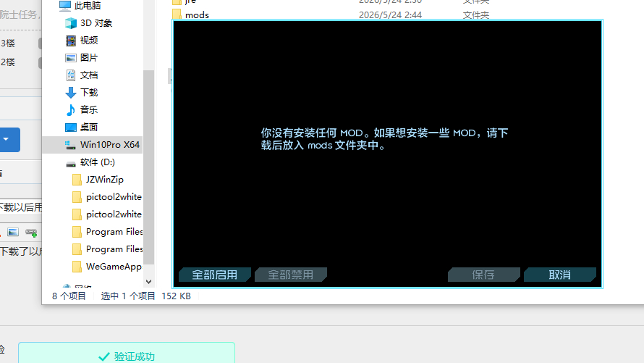Open the JZWinZip folder icon
The image size is (644, 363).
pyautogui.click(x=77, y=180)
